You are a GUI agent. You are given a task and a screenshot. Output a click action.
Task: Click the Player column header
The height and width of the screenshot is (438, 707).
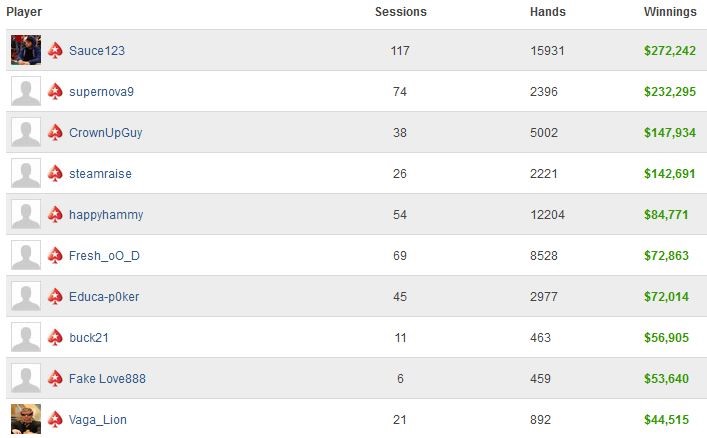24,12
